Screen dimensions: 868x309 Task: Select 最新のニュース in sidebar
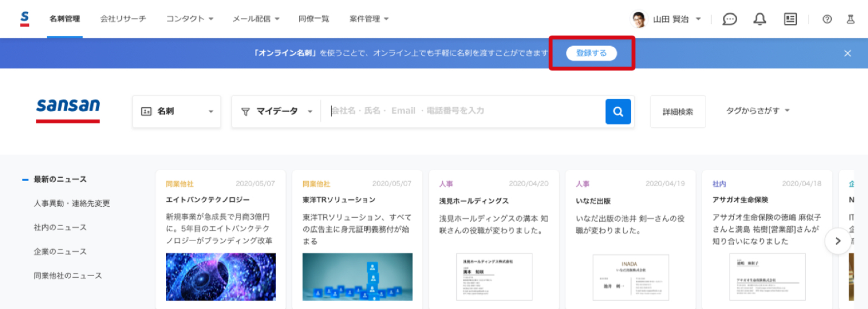pyautogui.click(x=60, y=180)
